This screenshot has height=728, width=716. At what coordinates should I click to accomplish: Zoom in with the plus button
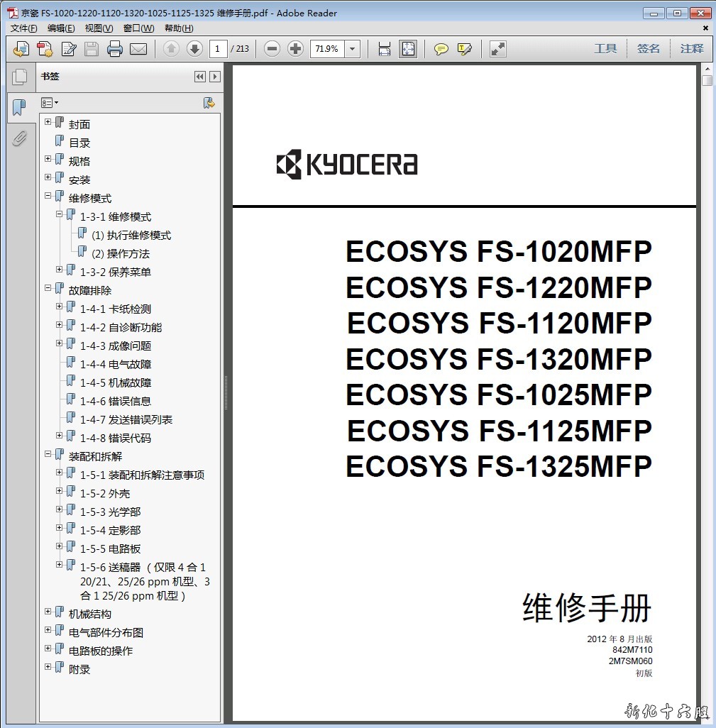(x=295, y=49)
